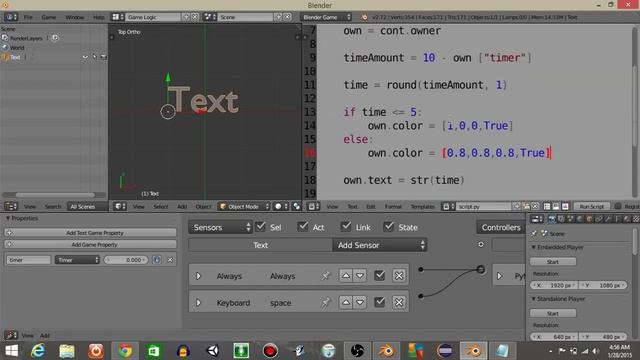Viewport: 640px width, 360px height.
Task: Expand the Always sensor details
Action: coord(198,276)
